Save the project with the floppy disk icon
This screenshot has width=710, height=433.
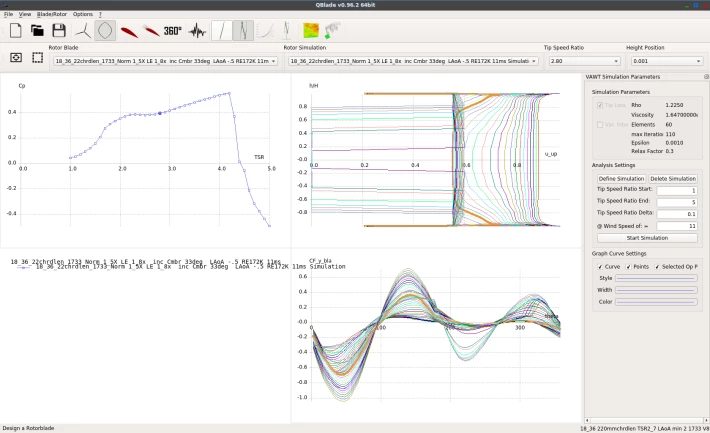pos(59,31)
